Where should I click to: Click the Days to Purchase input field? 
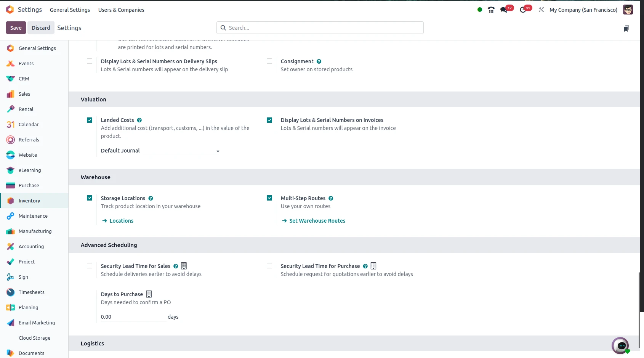tap(133, 317)
